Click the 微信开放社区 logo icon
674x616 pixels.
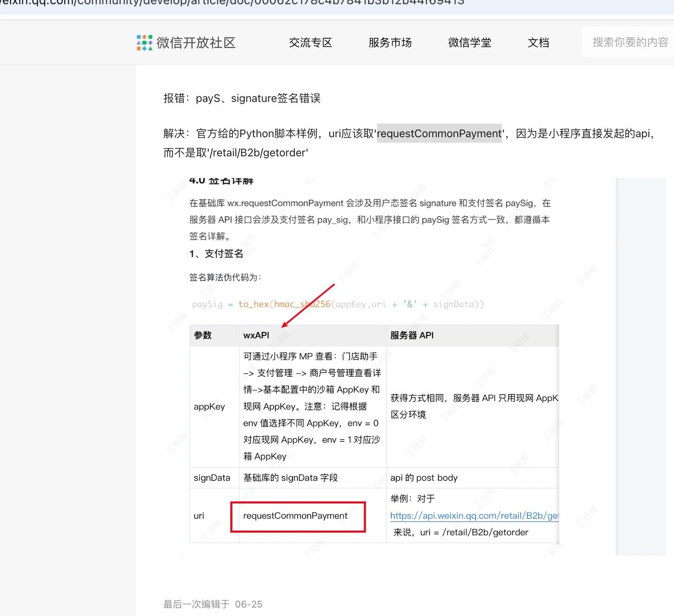coord(144,42)
